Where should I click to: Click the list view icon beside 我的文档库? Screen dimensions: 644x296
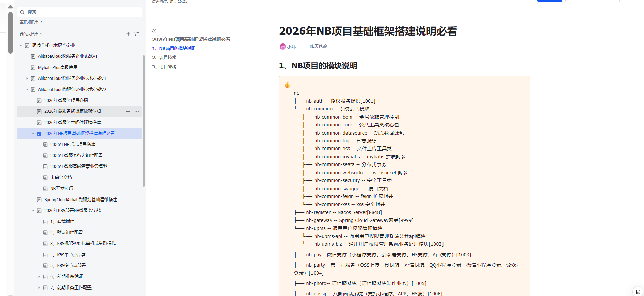(x=137, y=34)
